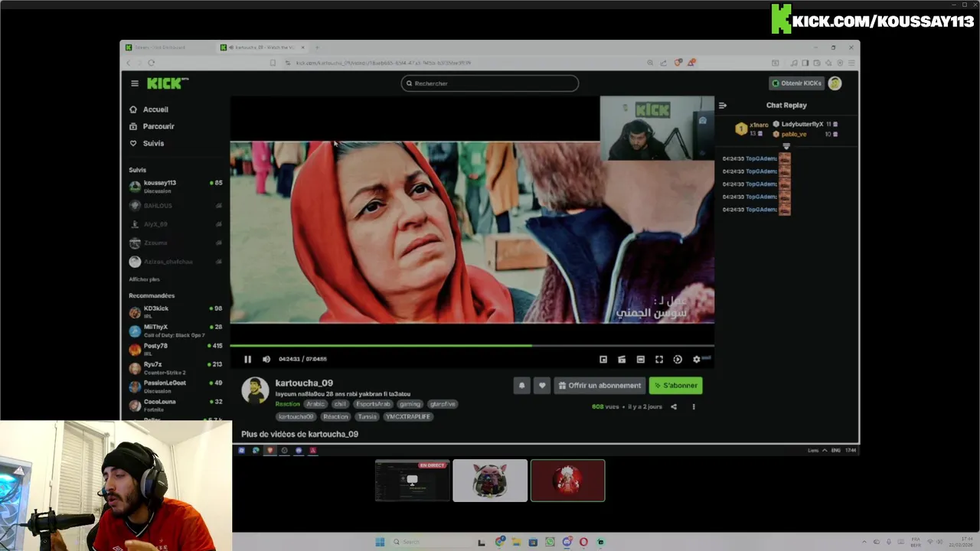Click the notification bell button
Viewport: 980px width, 551px height.
click(x=522, y=386)
